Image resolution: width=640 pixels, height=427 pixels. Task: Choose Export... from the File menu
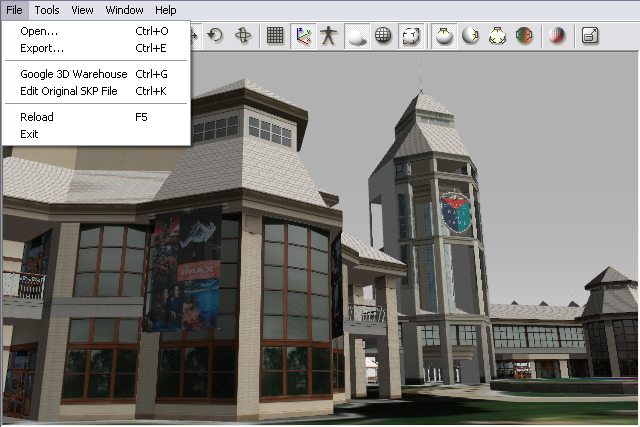click(42, 48)
